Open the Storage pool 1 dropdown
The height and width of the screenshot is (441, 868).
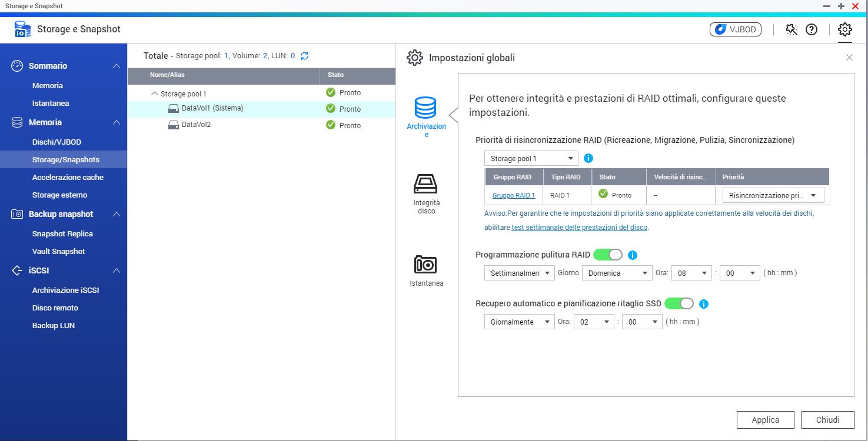pyautogui.click(x=531, y=159)
